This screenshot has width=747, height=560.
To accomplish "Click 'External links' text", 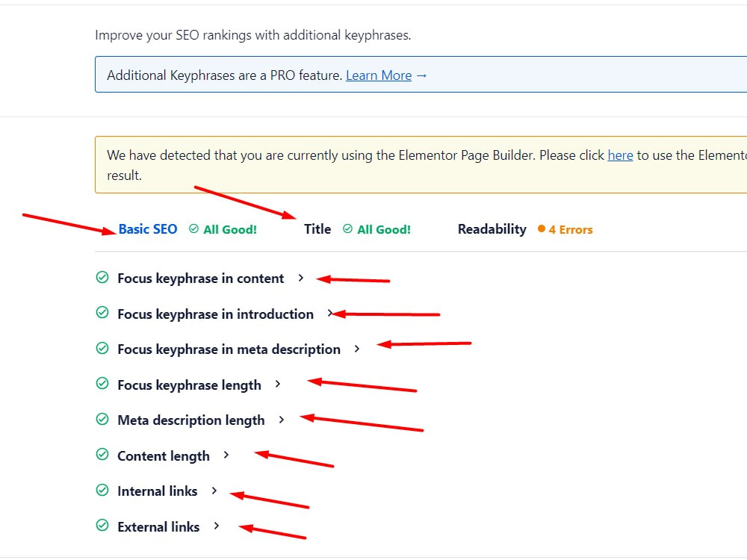I will tap(158, 527).
